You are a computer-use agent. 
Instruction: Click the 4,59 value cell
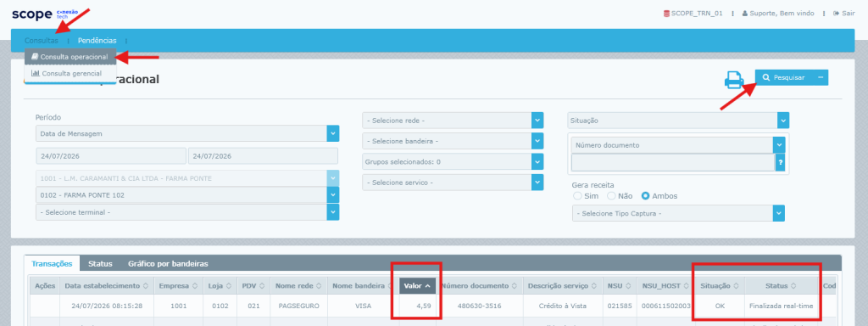(417, 306)
